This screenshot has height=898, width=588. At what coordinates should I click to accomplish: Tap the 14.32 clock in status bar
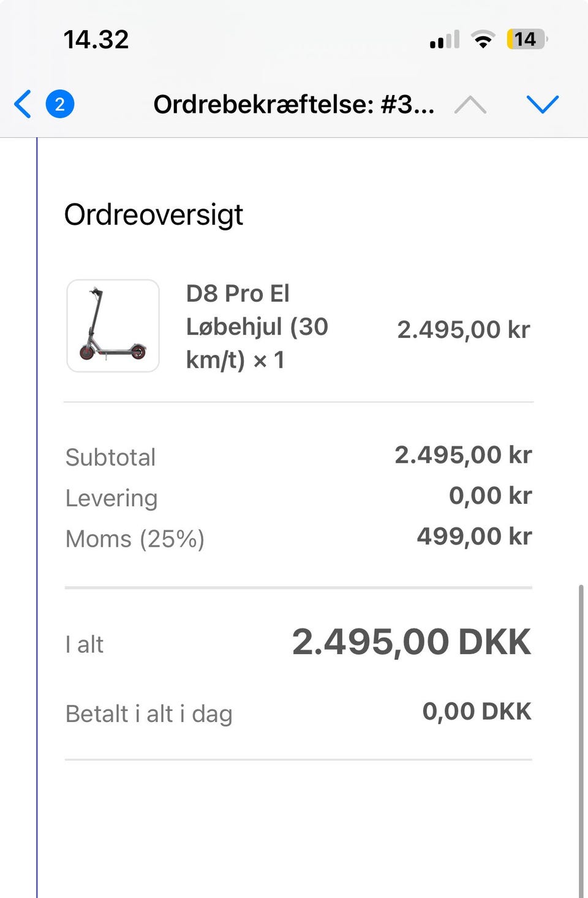tap(96, 40)
